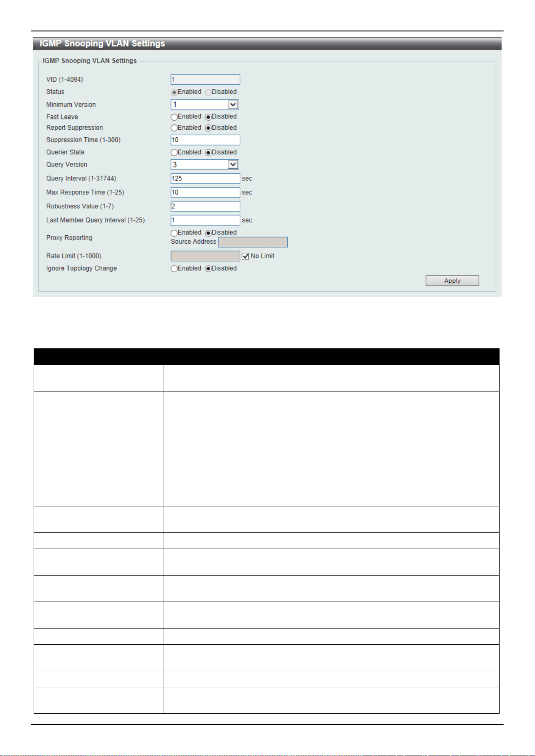
Task: Enable Proxy Reporting
Action: pos(174,233)
